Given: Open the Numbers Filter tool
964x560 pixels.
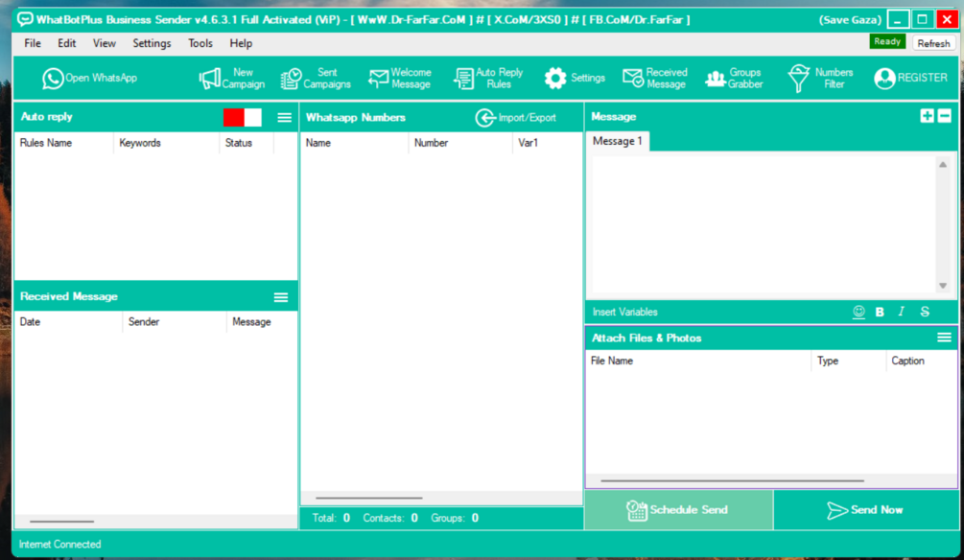Looking at the screenshot, I should pyautogui.click(x=818, y=78).
